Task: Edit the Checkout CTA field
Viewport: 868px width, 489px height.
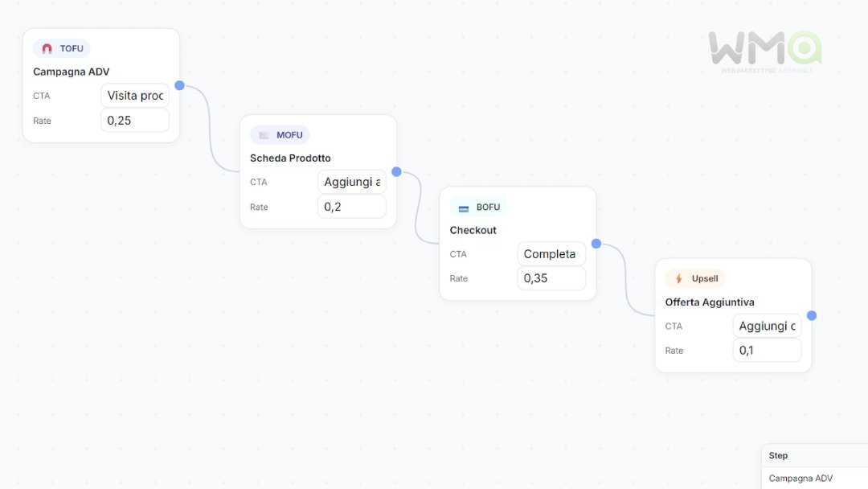Action: tap(551, 254)
